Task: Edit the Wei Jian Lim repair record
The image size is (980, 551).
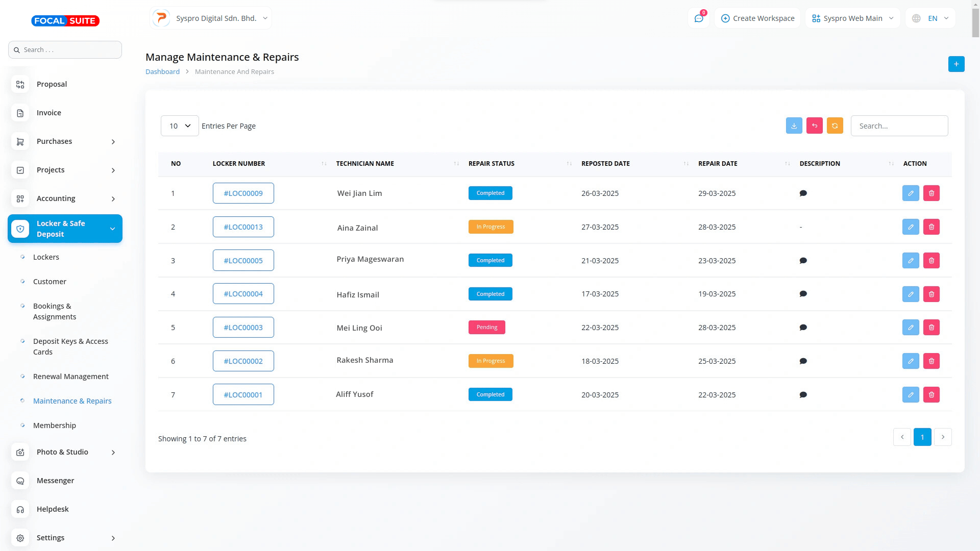Action: click(910, 193)
